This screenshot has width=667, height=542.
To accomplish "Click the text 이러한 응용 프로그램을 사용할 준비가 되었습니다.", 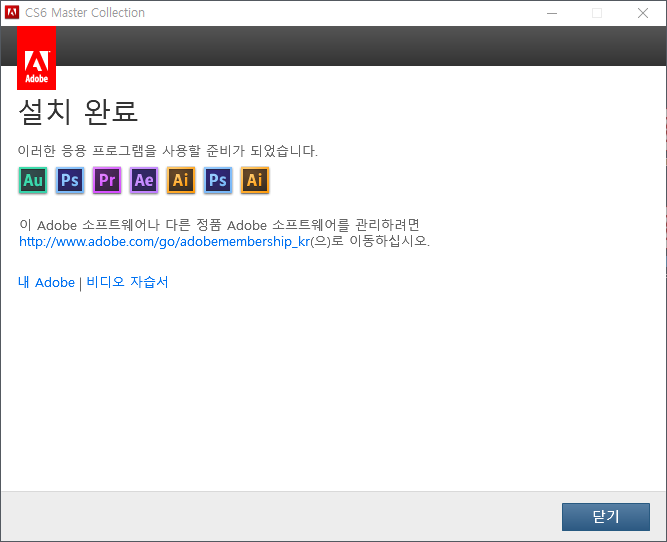I will click(x=168, y=151).
